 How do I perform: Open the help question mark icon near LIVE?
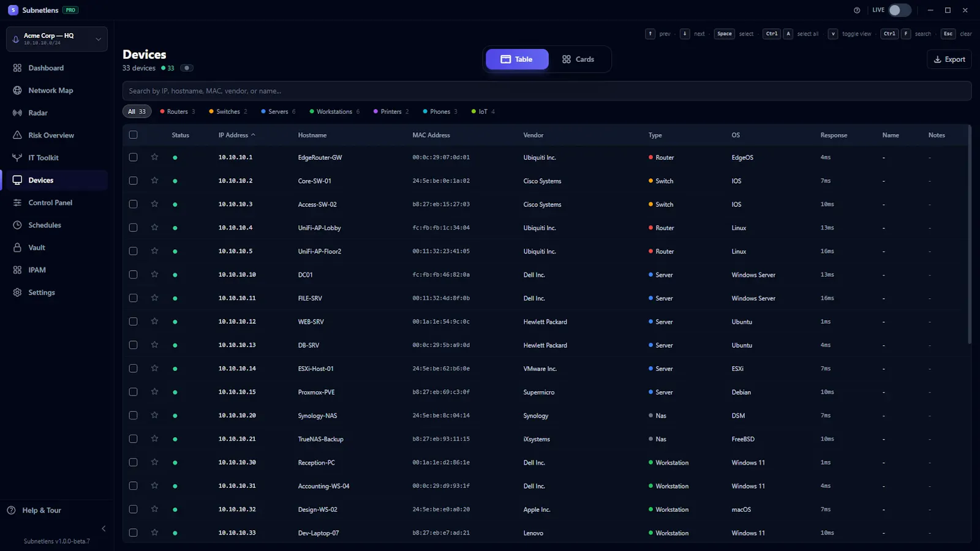pos(857,10)
